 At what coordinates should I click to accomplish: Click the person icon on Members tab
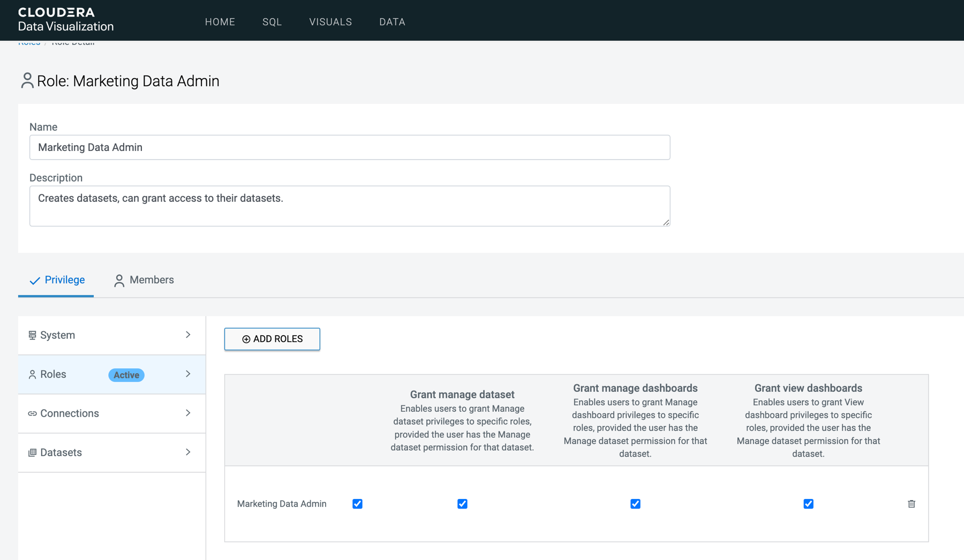click(119, 281)
